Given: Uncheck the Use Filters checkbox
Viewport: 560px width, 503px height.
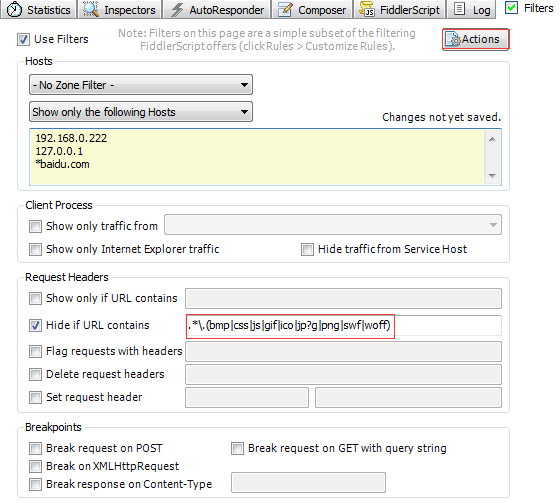Looking at the screenshot, I should (x=24, y=39).
